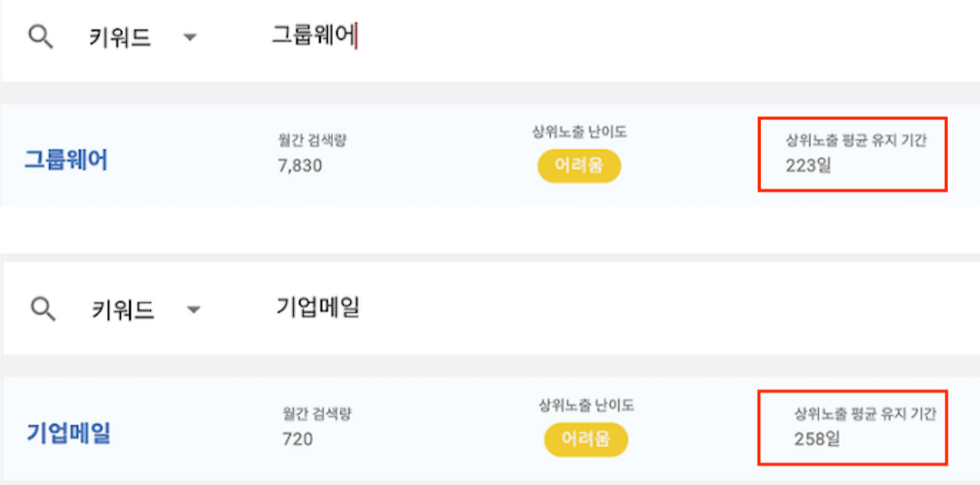Click the 상위노출 난이도 label for 그룹웨어
Image resolution: width=980 pixels, height=485 pixels.
(x=579, y=131)
